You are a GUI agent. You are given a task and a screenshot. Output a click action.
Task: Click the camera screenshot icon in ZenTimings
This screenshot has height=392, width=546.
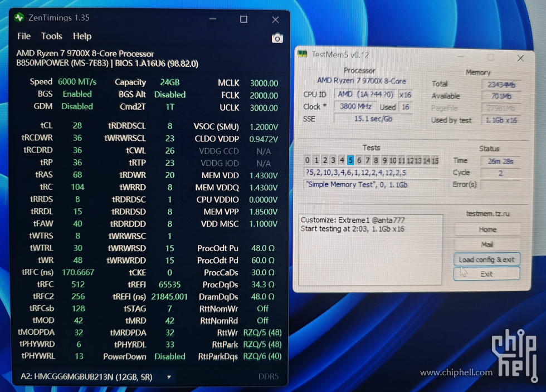coord(277,38)
